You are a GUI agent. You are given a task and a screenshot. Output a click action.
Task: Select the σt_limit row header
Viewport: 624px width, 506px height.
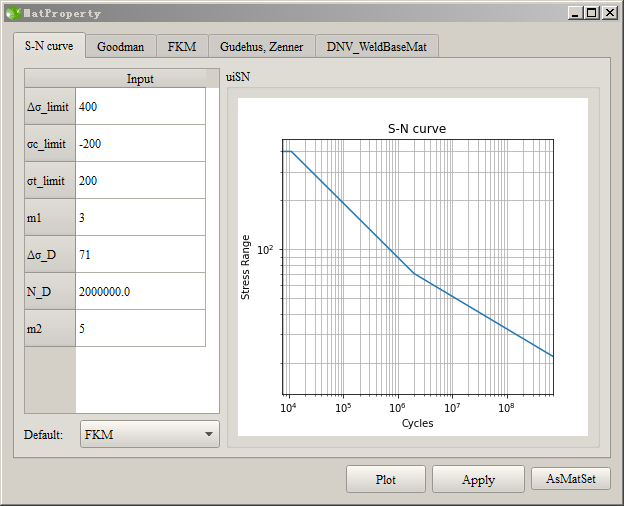click(x=50, y=180)
